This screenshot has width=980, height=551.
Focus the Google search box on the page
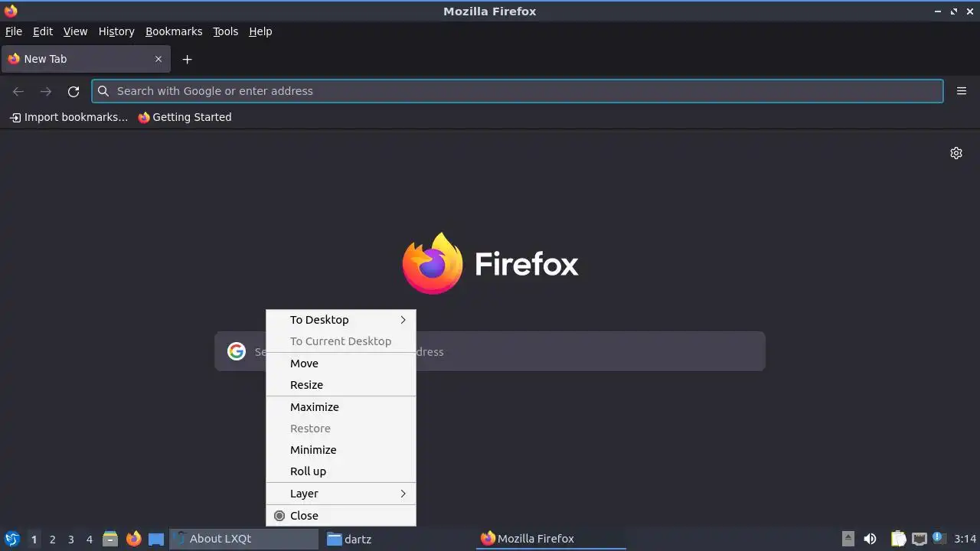(490, 351)
